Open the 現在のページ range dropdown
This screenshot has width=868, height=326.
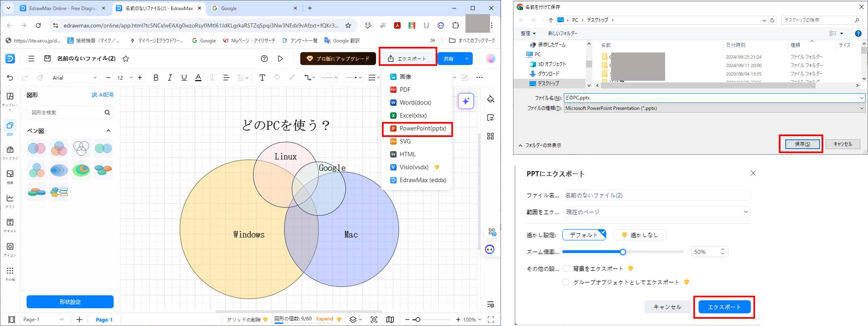tap(656, 212)
